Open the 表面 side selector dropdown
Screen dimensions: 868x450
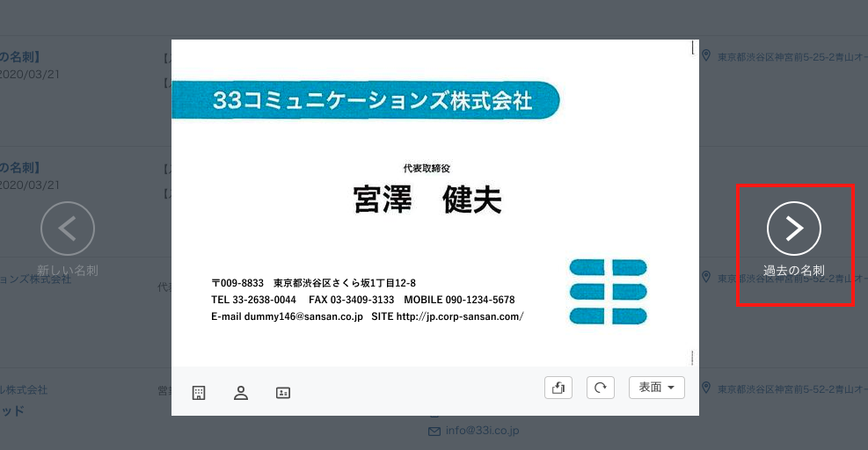point(657,388)
